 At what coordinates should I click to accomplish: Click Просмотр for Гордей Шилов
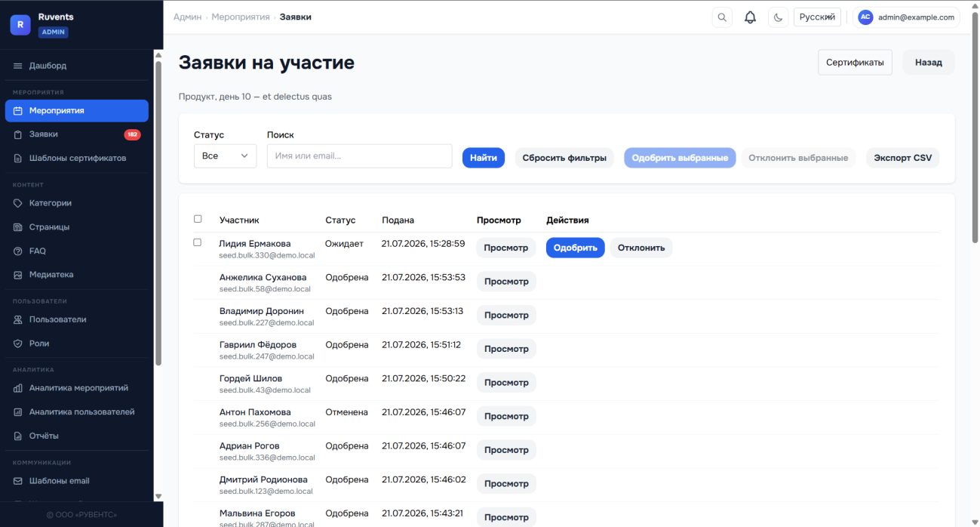click(x=506, y=383)
